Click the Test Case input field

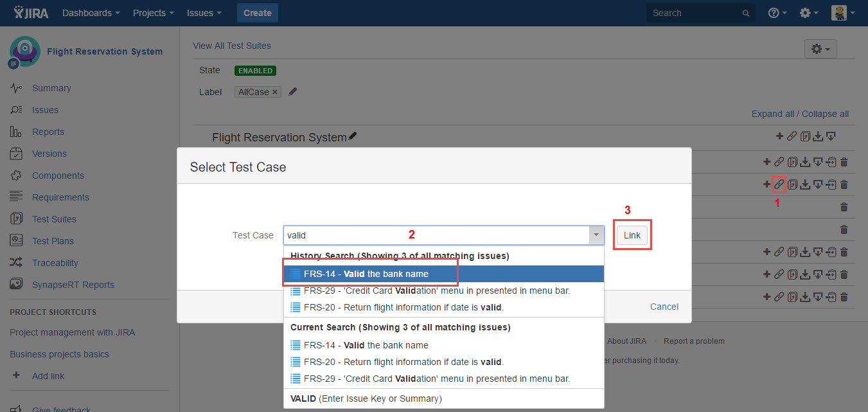[436, 235]
